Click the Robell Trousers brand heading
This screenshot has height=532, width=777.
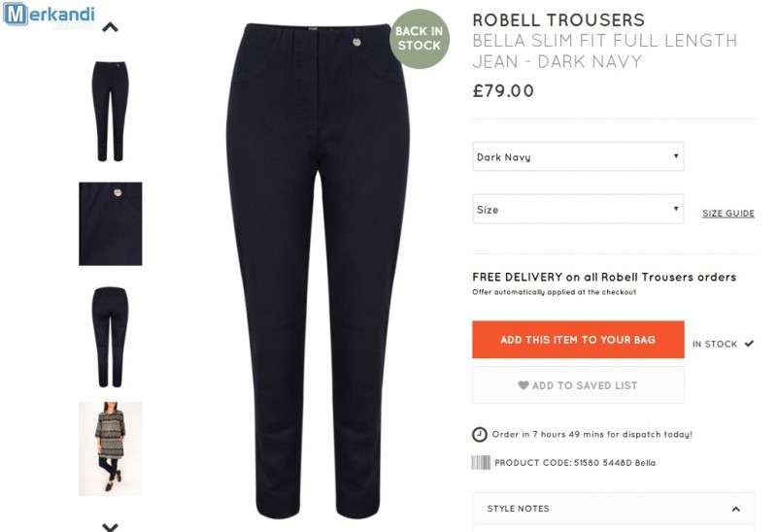558,20
